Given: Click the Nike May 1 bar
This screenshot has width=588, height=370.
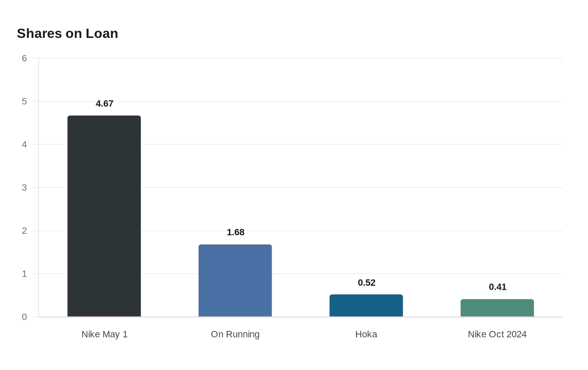Looking at the screenshot, I should pos(104,216).
